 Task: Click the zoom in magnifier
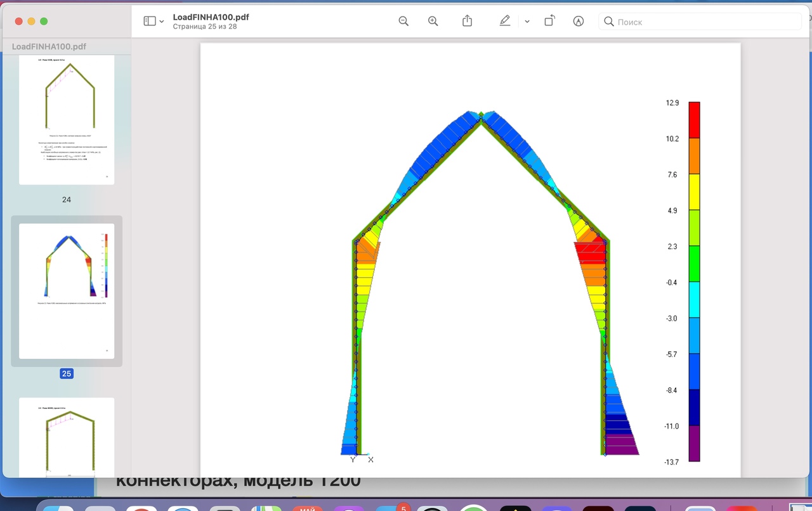433,22
